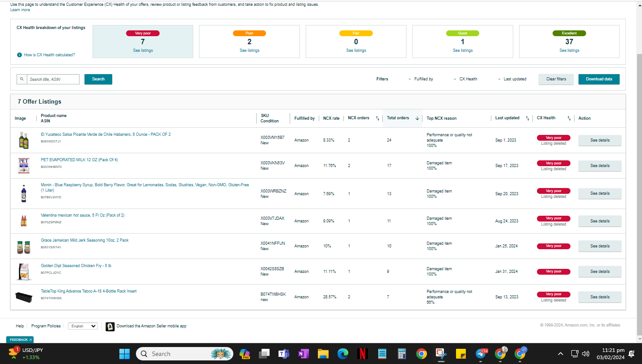Open Netflix from the taskbar

point(363,354)
